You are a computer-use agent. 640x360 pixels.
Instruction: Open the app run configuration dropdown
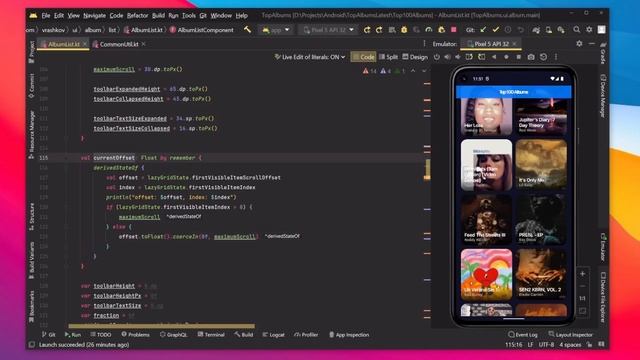pyautogui.click(x=276, y=30)
